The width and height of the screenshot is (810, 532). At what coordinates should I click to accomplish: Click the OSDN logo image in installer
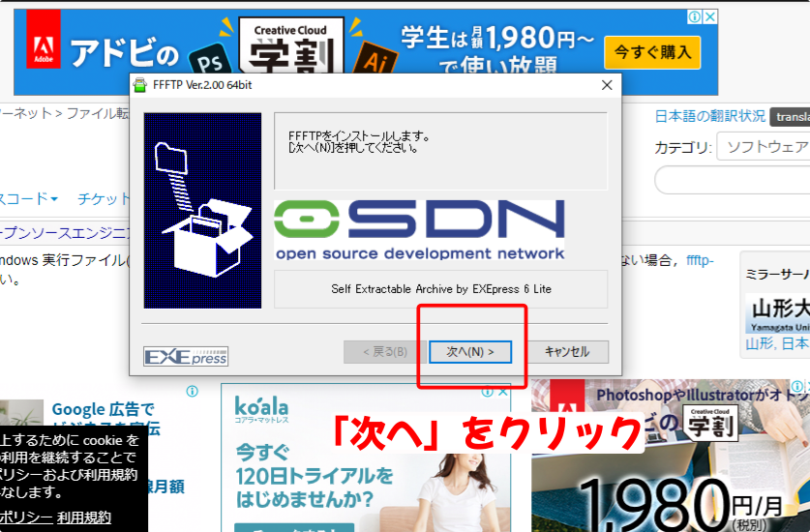tap(419, 230)
